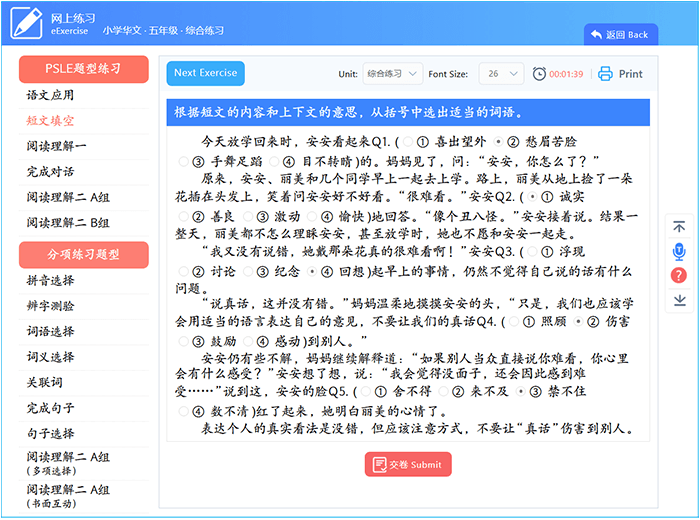
Task: Open 拼音选择 in the sidebar list
Action: click(51, 280)
